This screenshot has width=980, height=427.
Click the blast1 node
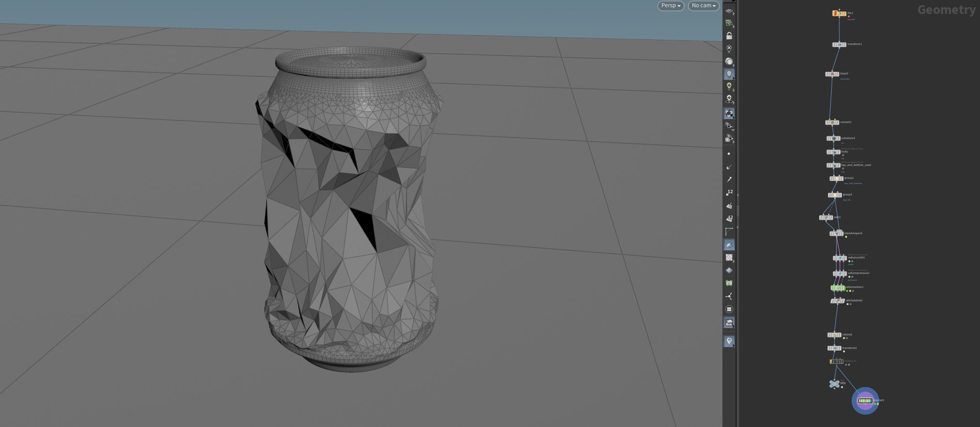(832, 74)
